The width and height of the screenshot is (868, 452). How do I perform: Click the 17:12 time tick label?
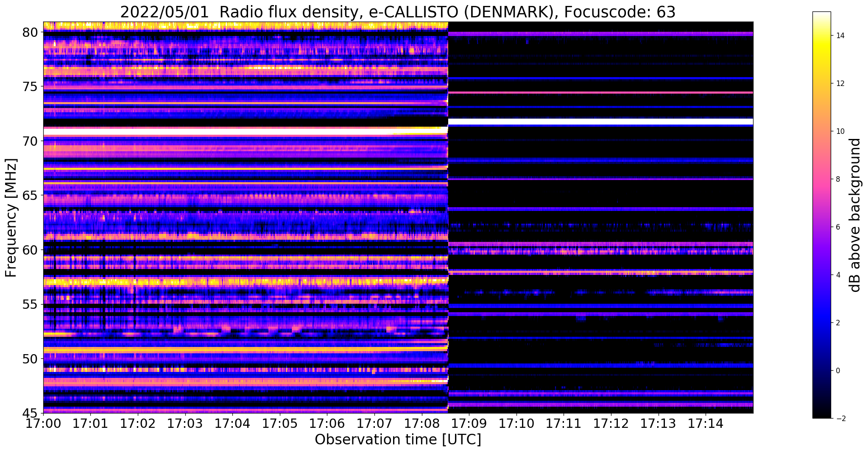(x=611, y=423)
